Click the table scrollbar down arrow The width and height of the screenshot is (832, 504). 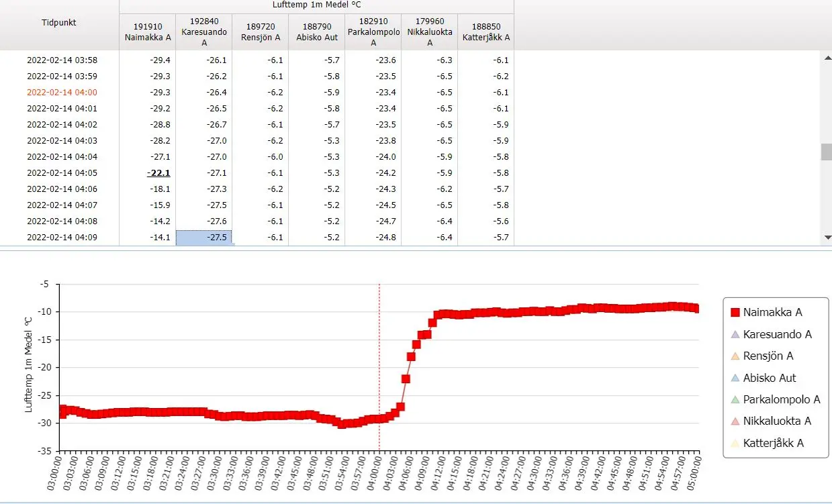click(827, 237)
